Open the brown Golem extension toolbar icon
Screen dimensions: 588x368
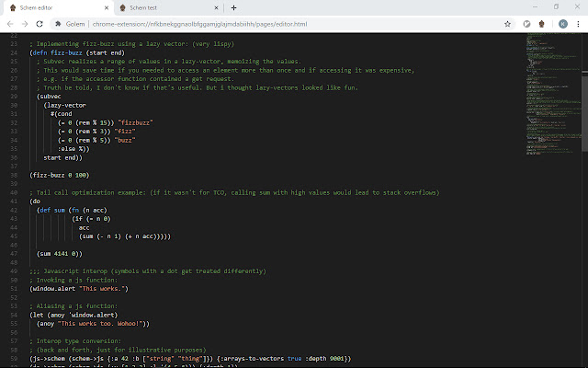(541, 24)
